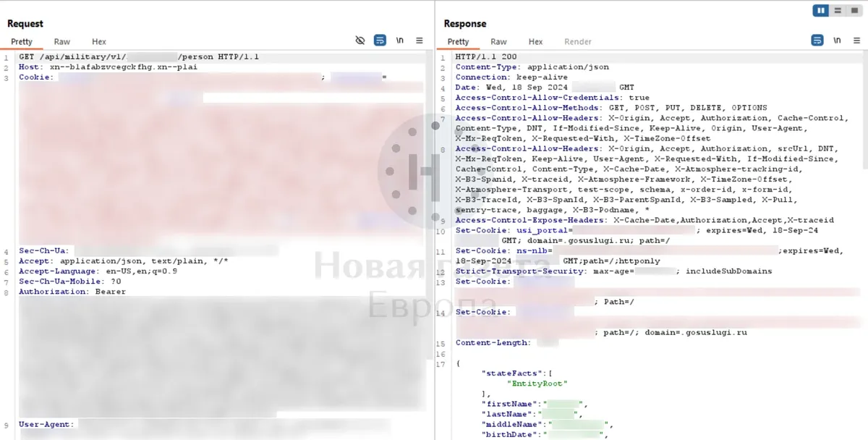Image resolution: width=868 pixels, height=440 pixels.
Task: Open the Response Hex tab
Action: (535, 42)
